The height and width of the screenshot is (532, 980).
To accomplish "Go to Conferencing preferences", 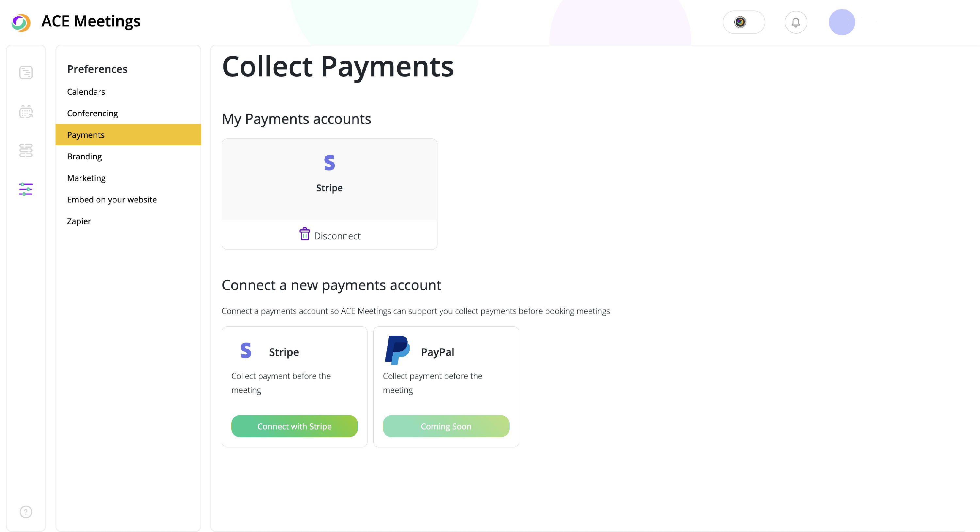I will coord(92,113).
